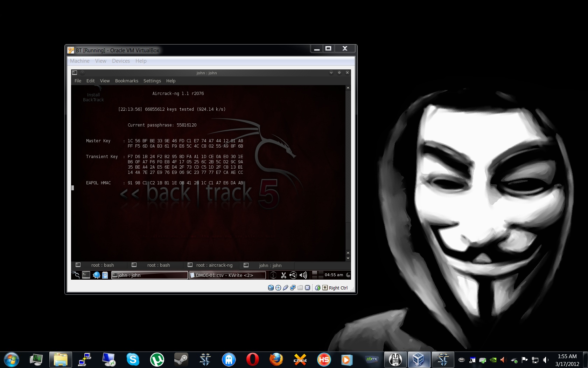This screenshot has height=368, width=588.
Task: Launch Skype from the taskbar
Action: point(133,360)
